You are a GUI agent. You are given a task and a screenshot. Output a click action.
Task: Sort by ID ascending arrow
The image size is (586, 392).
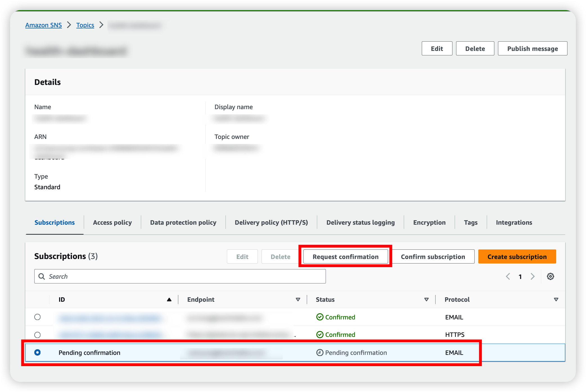click(169, 299)
